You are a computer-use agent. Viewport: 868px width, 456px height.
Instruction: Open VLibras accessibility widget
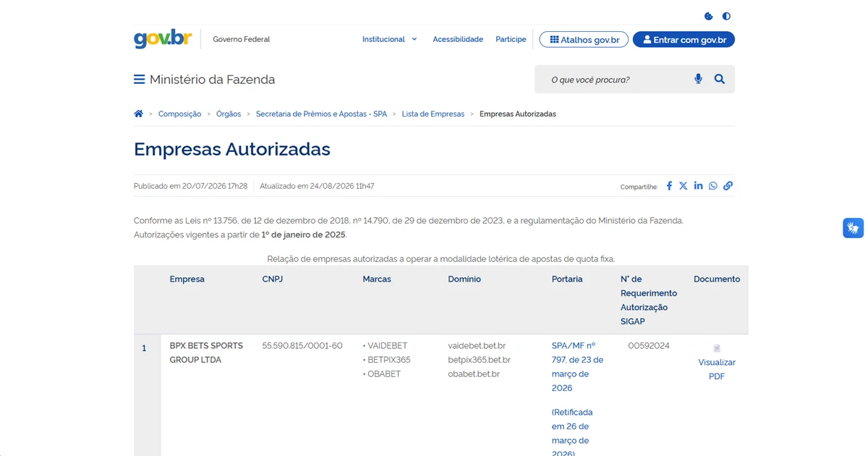(x=854, y=228)
